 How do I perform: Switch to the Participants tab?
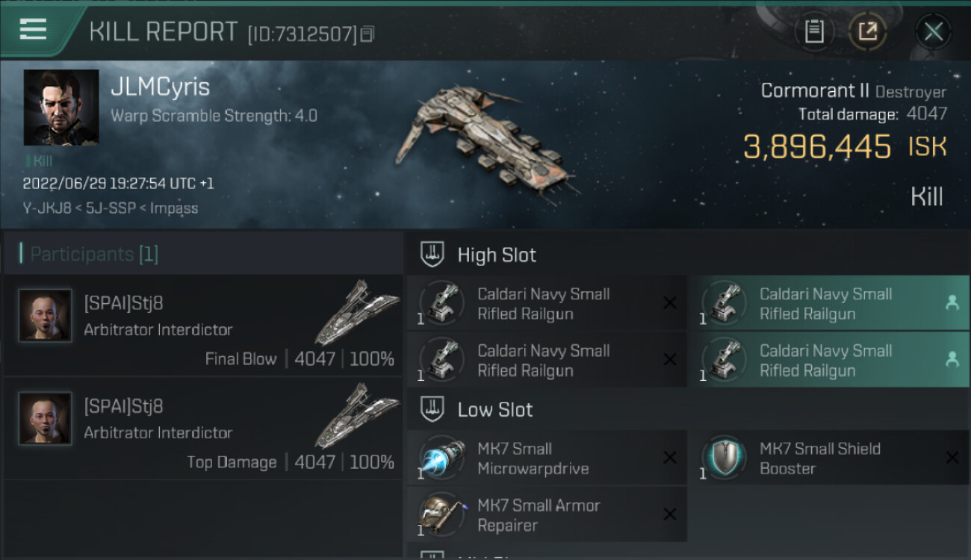tap(94, 254)
